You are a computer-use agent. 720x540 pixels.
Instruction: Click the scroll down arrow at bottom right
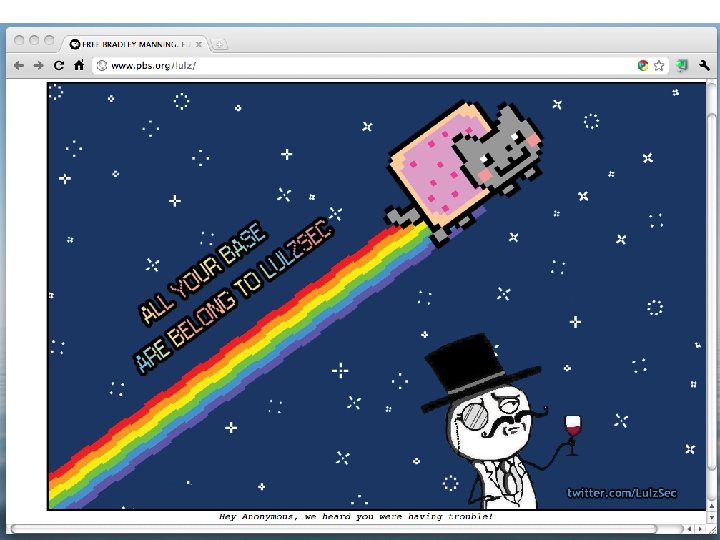tap(711, 518)
